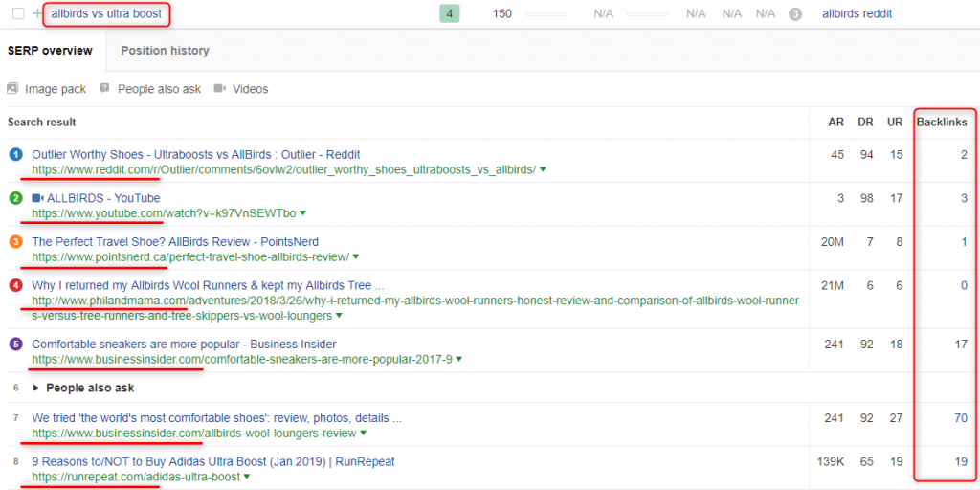Viewport: 980px width, 490px height.
Task: Click the DR column header
Action: 865,122
